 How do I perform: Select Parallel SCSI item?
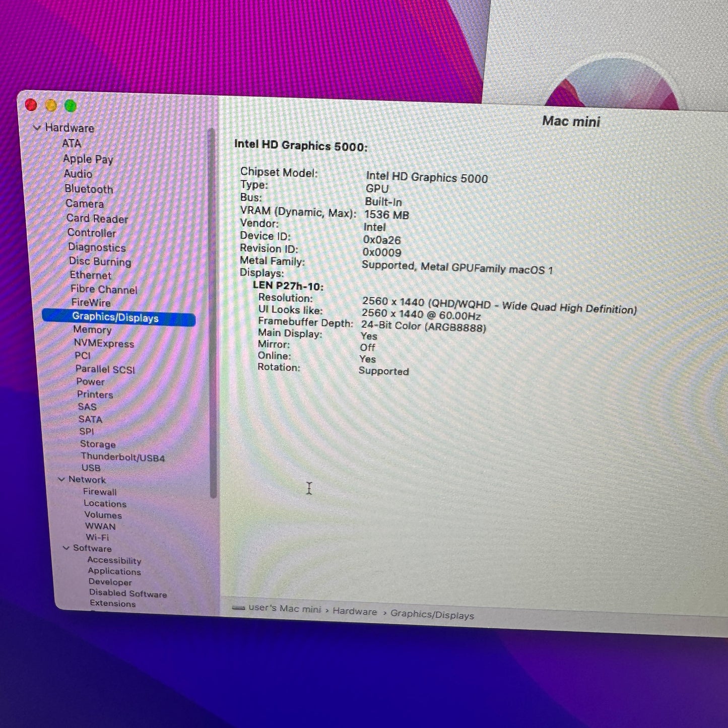[105, 369]
